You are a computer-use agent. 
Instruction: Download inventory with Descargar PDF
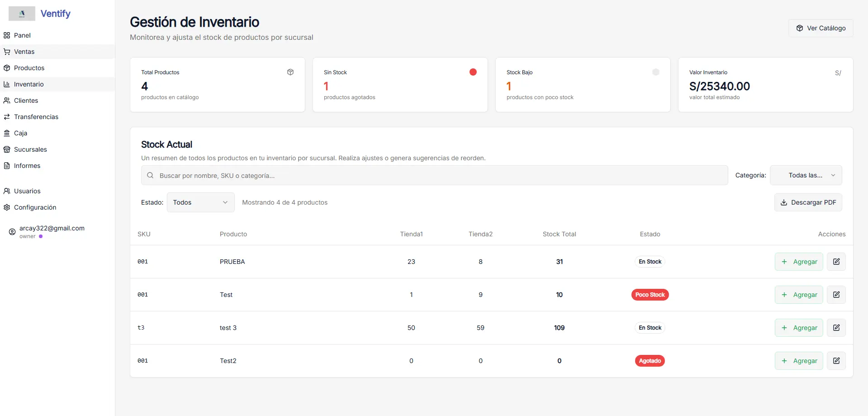point(808,202)
